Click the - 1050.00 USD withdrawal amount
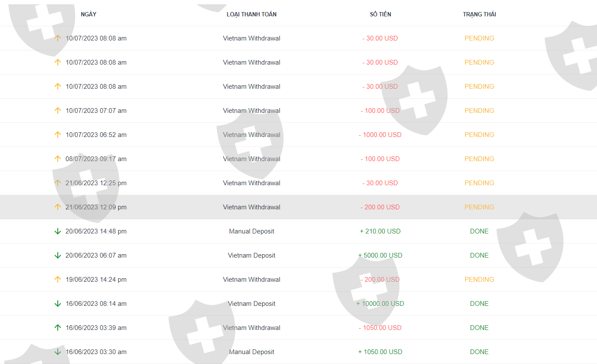 tap(380, 328)
